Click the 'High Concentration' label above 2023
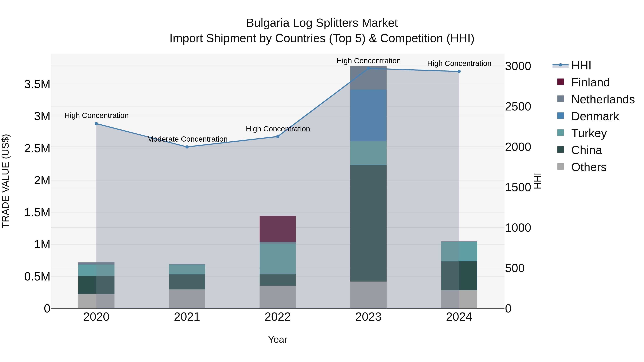The height and width of the screenshot is (362, 644). pyautogui.click(x=369, y=61)
